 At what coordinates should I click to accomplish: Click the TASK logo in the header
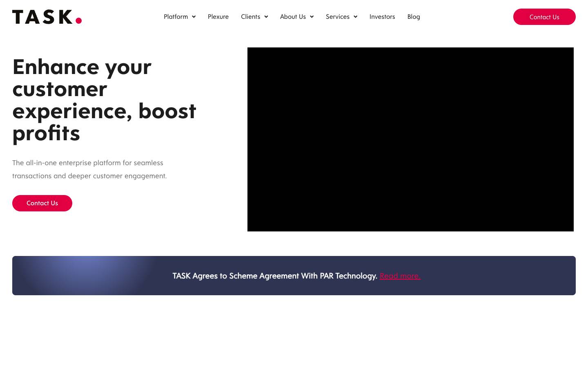pyautogui.click(x=47, y=17)
